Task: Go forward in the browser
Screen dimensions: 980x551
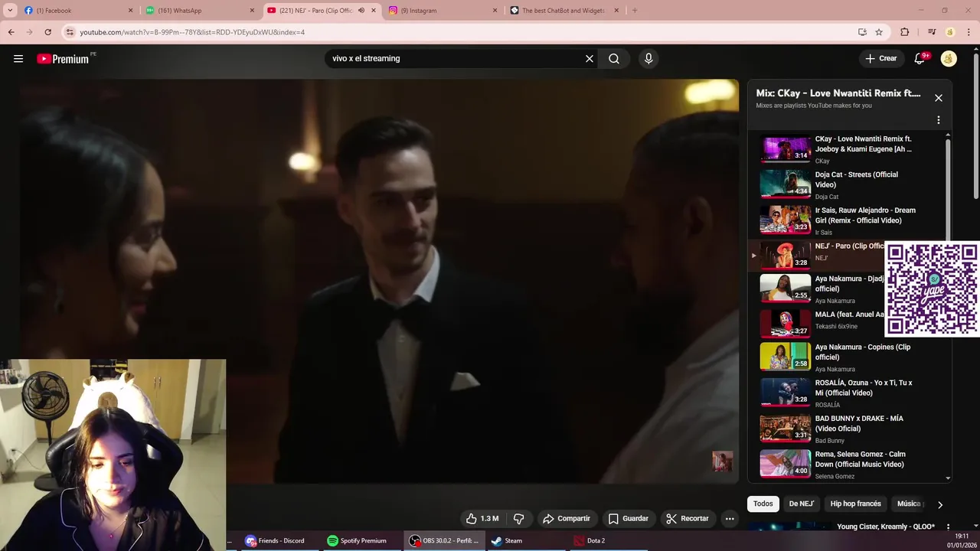Action: [29, 32]
